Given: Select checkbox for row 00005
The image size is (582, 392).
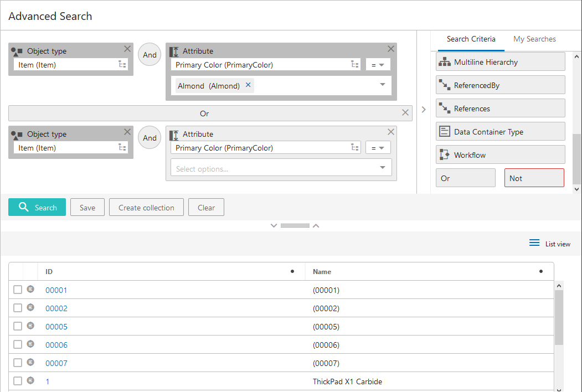Looking at the screenshot, I should coord(18,326).
